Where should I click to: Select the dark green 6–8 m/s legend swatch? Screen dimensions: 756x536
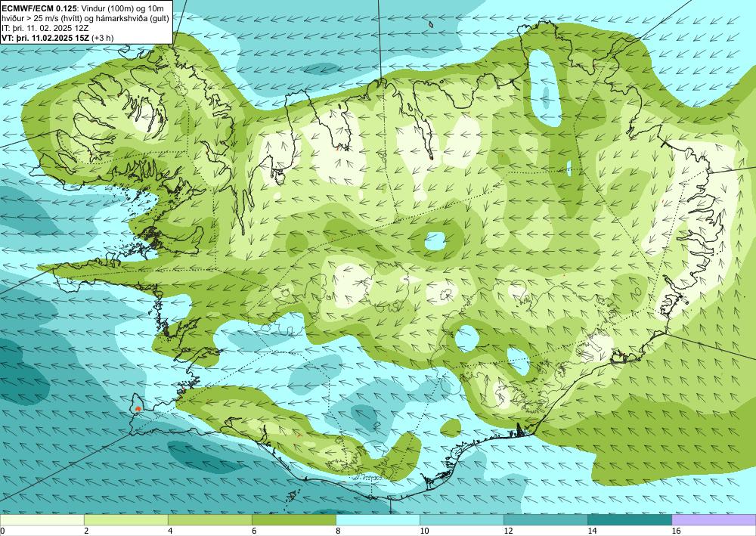[293, 519]
